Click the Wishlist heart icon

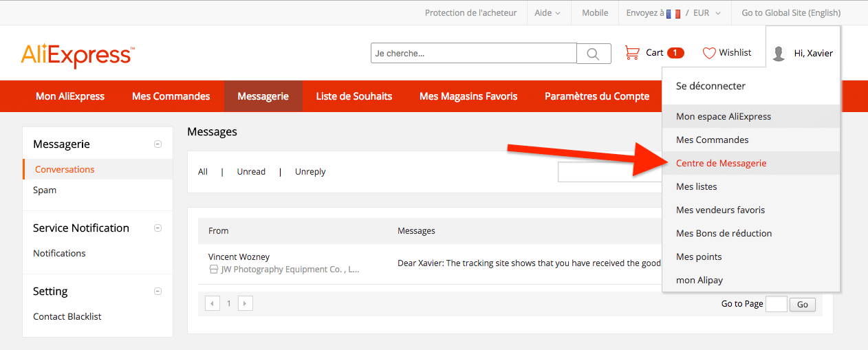(x=709, y=53)
